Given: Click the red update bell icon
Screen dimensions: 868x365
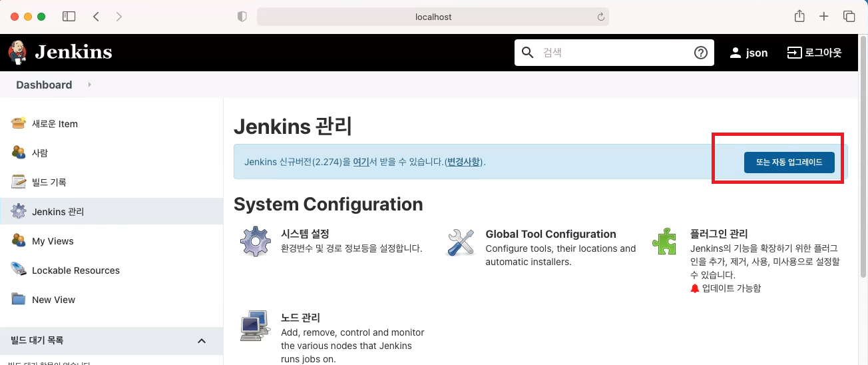Looking at the screenshot, I should click(695, 288).
